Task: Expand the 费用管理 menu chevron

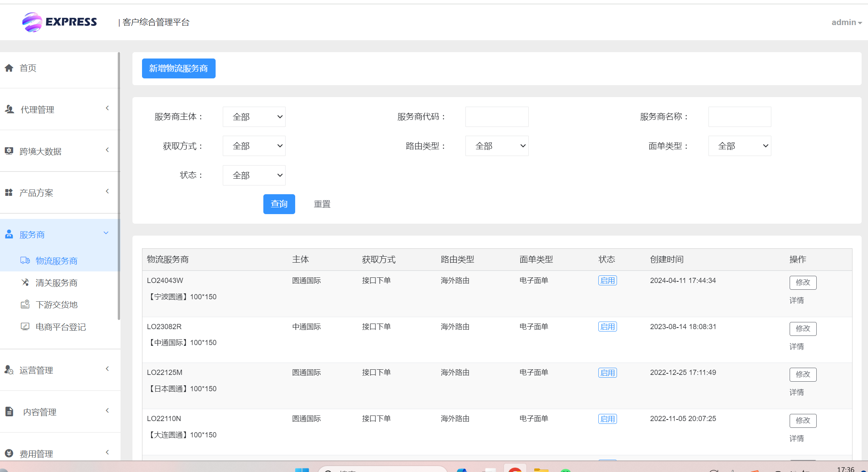Action: tap(107, 452)
